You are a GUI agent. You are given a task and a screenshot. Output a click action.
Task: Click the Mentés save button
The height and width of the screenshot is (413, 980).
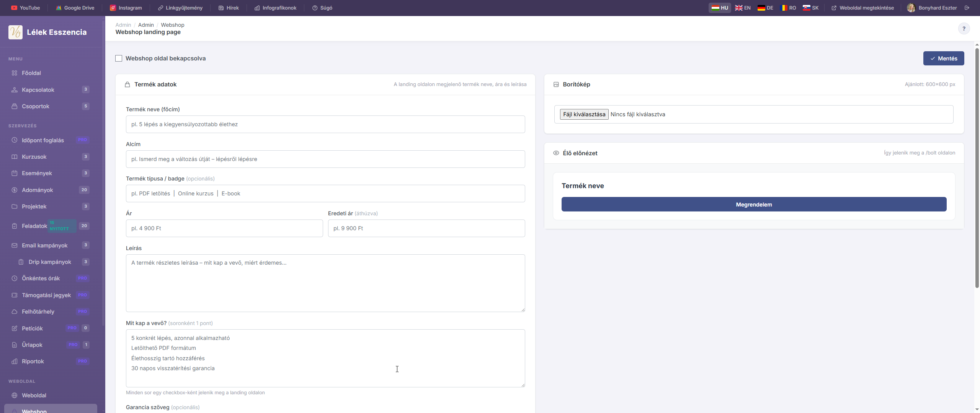pyautogui.click(x=944, y=59)
